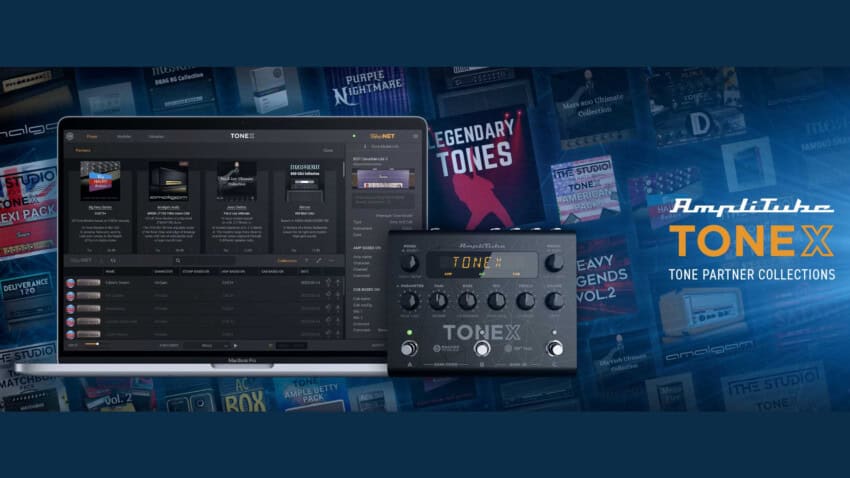This screenshot has width=850, height=478.
Task: Click the MODEL knob on the pedal
Action: pos(409,263)
